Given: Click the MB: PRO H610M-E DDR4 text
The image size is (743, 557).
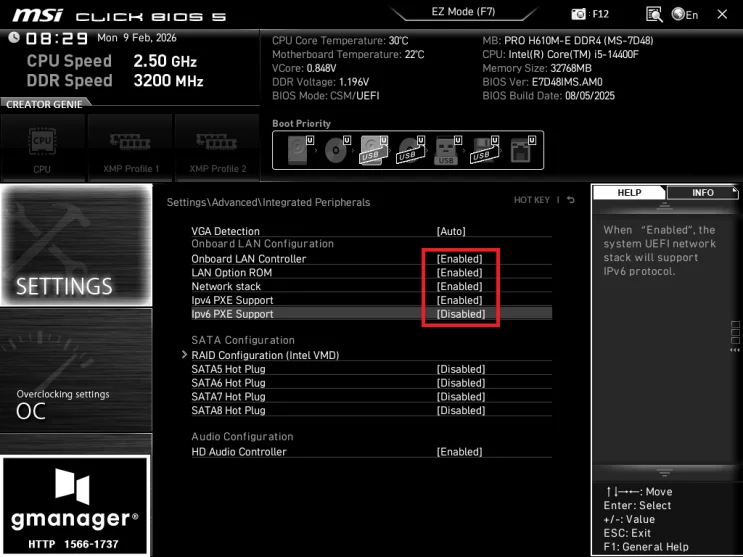Looking at the screenshot, I should pos(568,41).
